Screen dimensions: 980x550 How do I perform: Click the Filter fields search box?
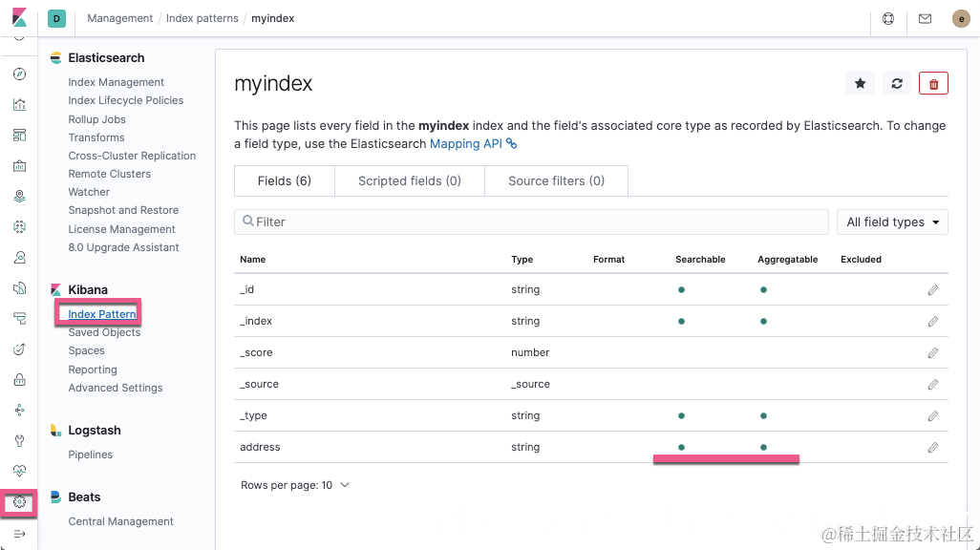531,222
